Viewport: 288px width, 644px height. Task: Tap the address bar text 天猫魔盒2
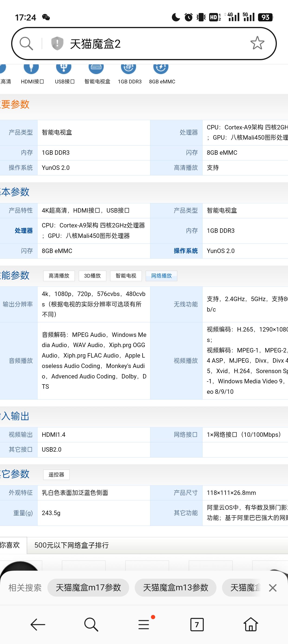click(95, 44)
